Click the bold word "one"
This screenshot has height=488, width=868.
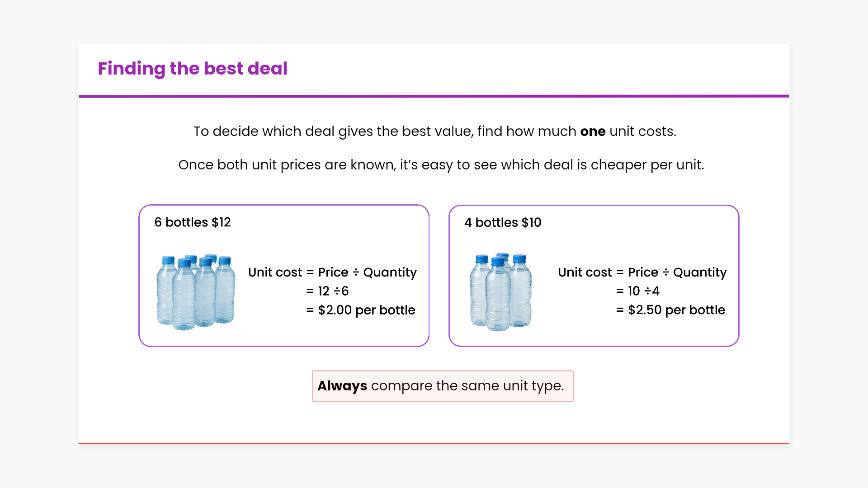593,131
